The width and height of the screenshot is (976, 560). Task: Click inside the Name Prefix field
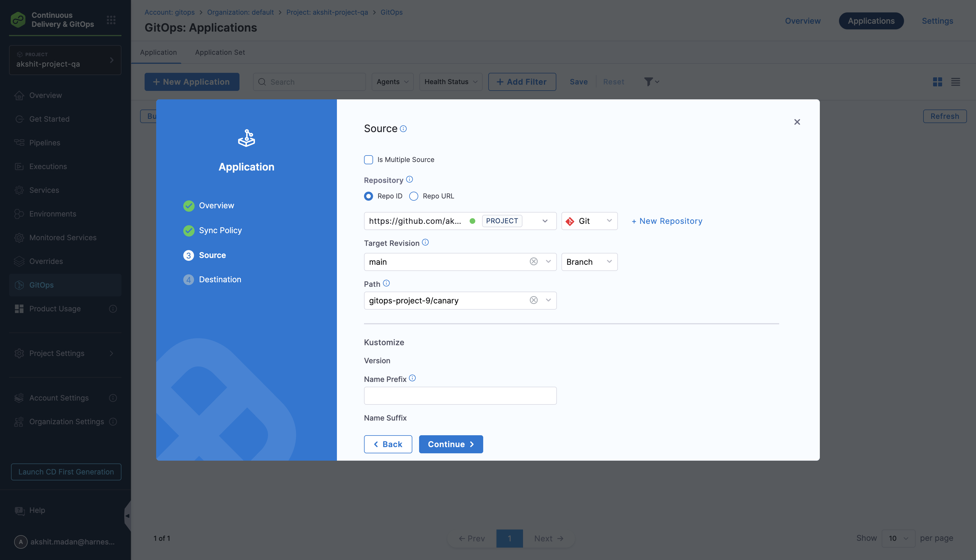coord(460,395)
